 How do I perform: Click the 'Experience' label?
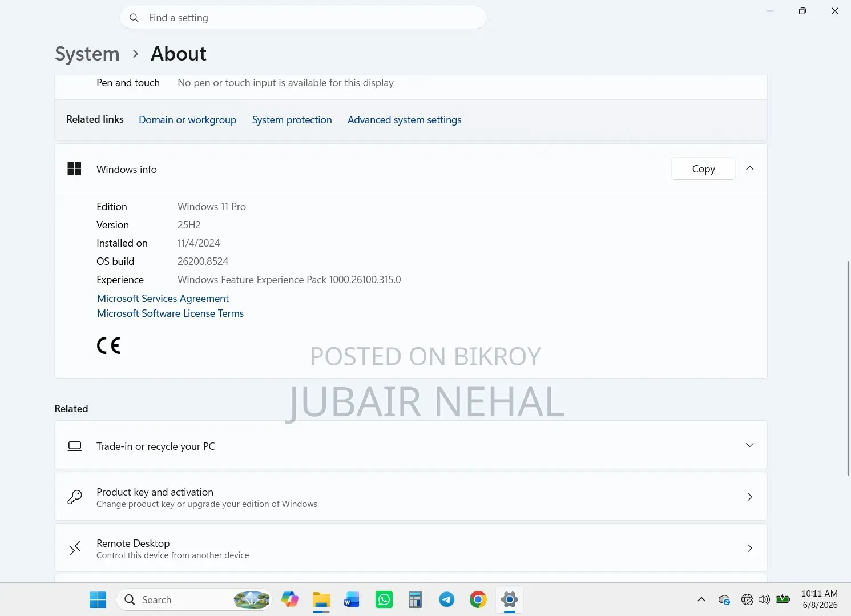point(120,280)
